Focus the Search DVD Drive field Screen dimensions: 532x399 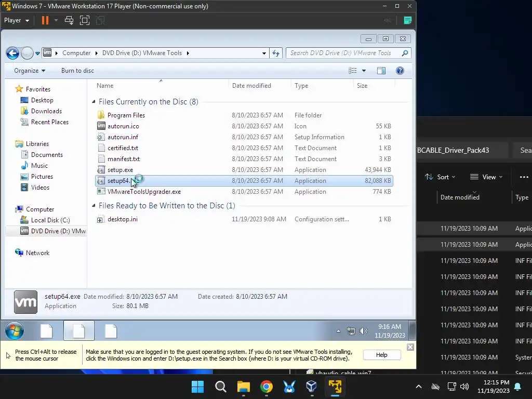click(344, 53)
